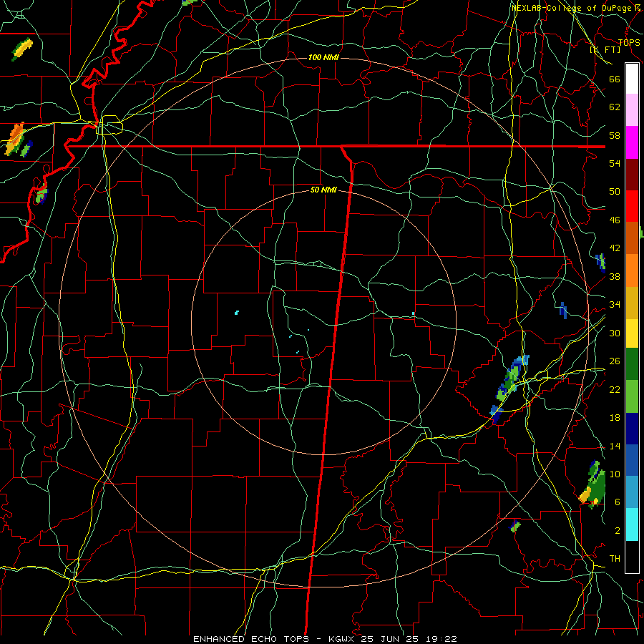Click the magenta legend color block
Screen dimensions: 644x644
[632, 142]
